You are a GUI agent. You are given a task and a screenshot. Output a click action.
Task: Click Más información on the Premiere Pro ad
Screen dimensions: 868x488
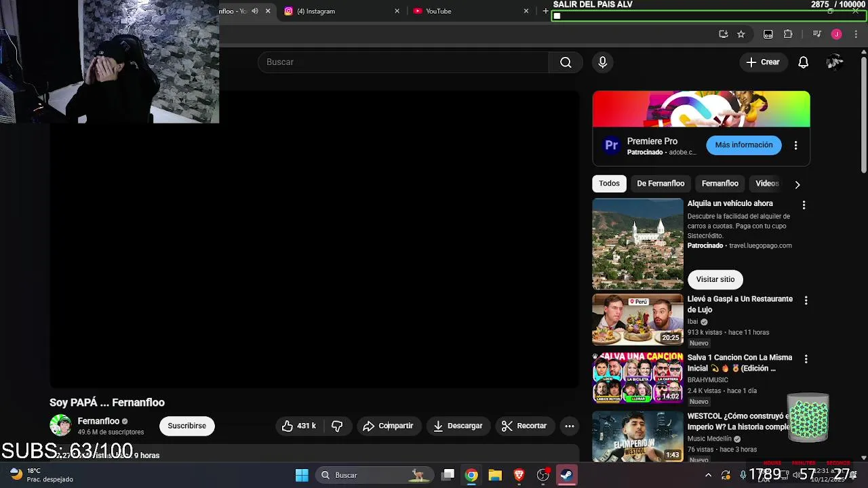[x=744, y=145]
